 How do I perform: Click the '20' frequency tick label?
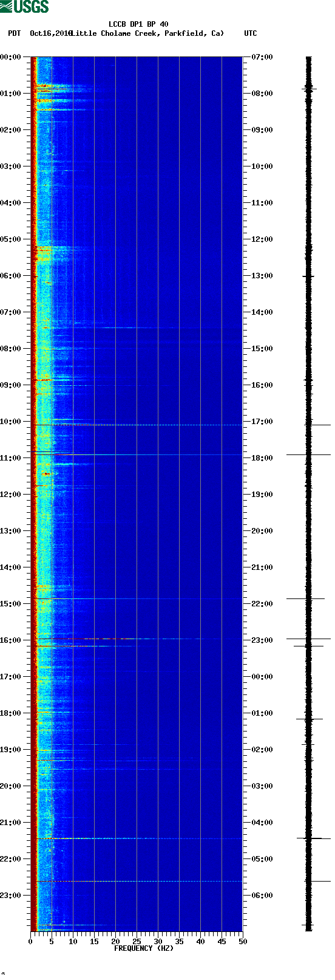(115, 942)
